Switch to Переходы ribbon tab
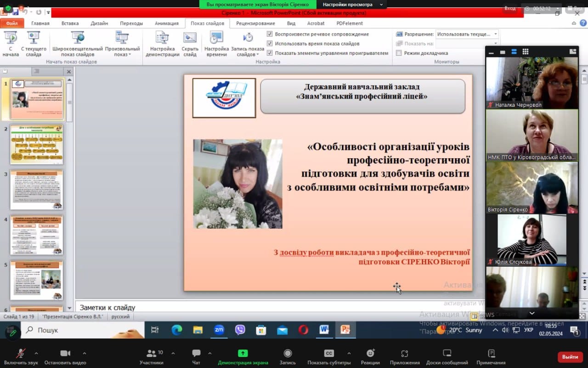The height and width of the screenshot is (368, 588). coord(131,23)
